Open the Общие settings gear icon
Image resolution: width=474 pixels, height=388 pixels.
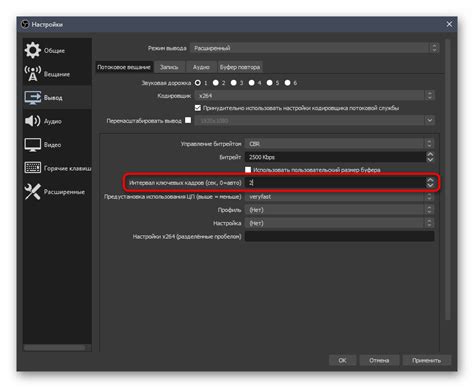pyautogui.click(x=32, y=50)
